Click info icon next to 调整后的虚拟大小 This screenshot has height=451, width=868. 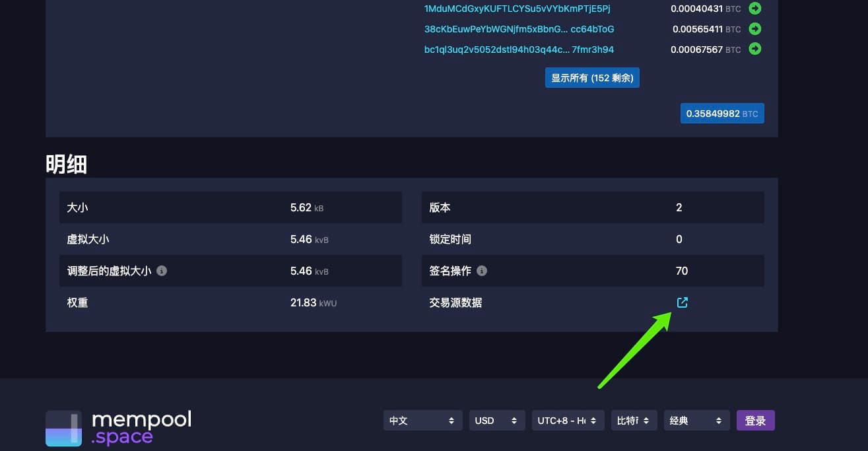(162, 271)
